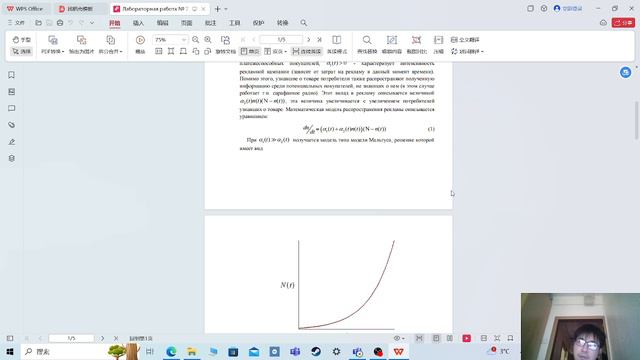Select the Hand tool
Screen dimensions: 640x360
pos(22,40)
